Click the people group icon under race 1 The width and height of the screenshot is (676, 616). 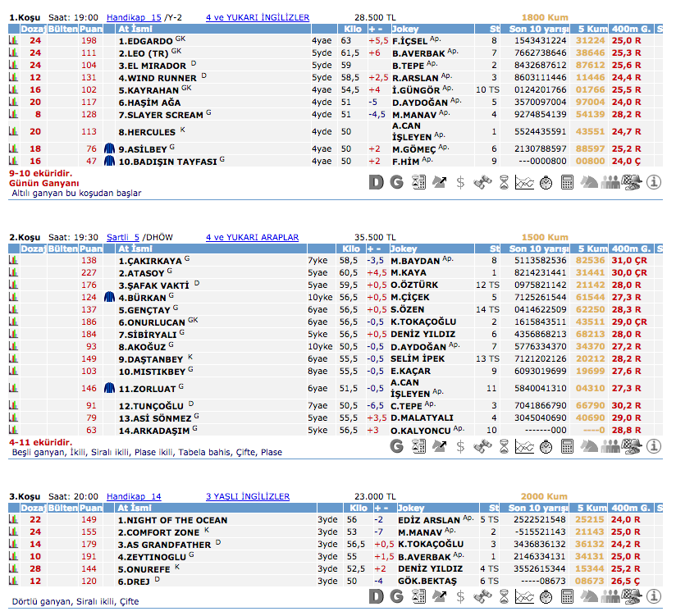tap(610, 182)
